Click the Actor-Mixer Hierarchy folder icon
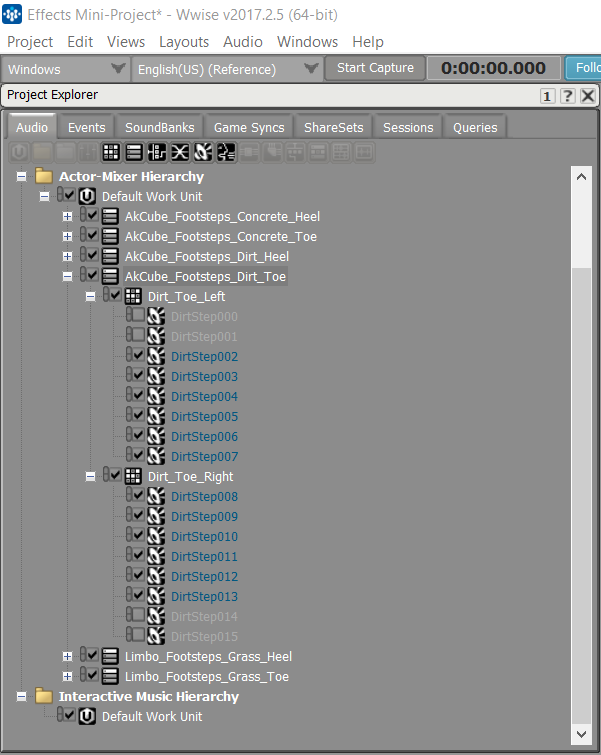Screen dimensions: 601x755 coord(44,176)
